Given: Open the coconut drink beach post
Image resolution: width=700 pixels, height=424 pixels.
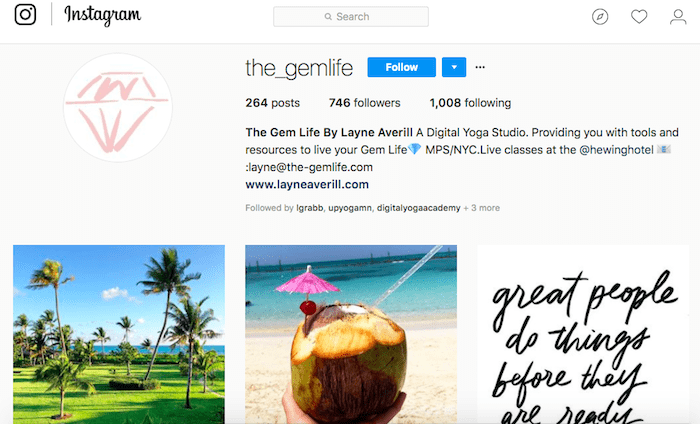Looking at the screenshot, I should (351, 334).
